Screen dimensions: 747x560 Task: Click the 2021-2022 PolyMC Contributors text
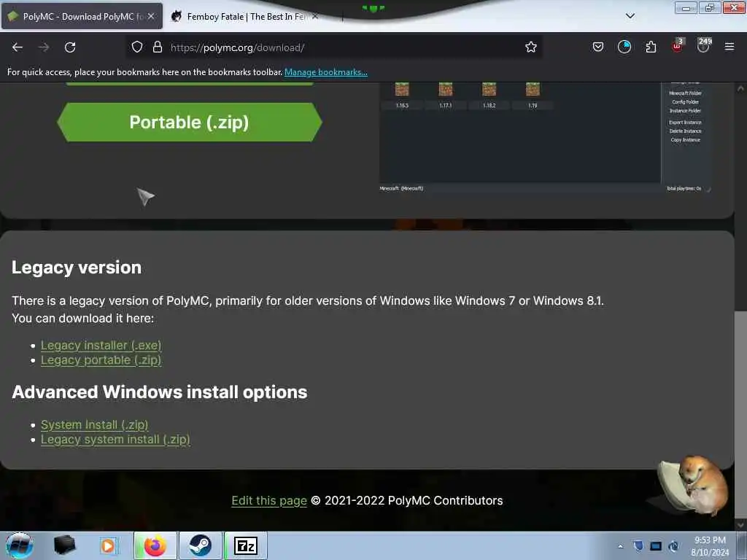coord(414,501)
